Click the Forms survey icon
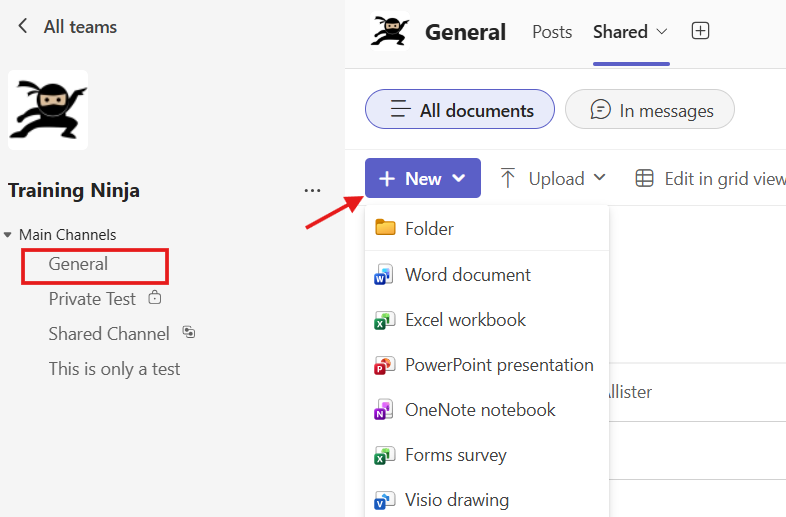 tap(384, 455)
